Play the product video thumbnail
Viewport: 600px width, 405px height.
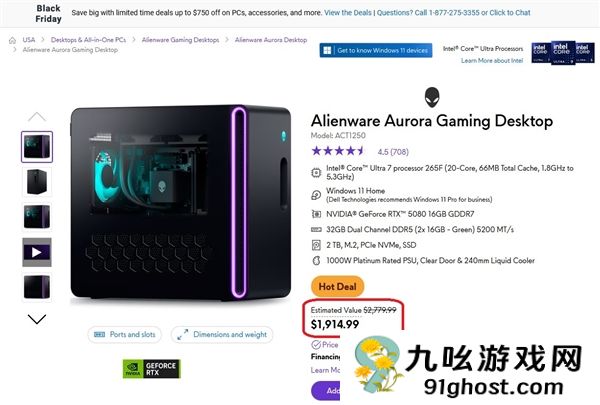(37, 253)
